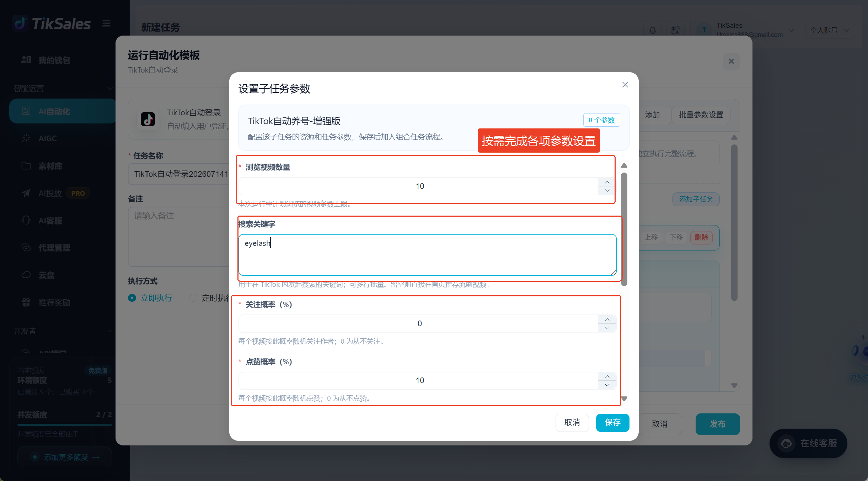Click the TikTok app icon thumbnail

[148, 119]
